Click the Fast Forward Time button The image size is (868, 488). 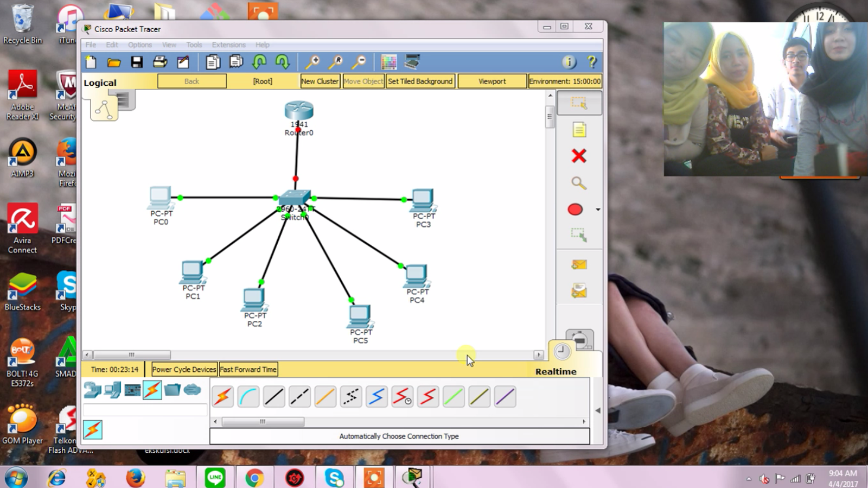(x=248, y=370)
